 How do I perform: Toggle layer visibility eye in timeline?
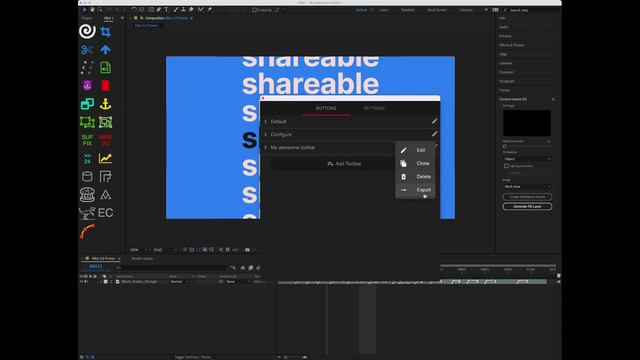[81, 282]
